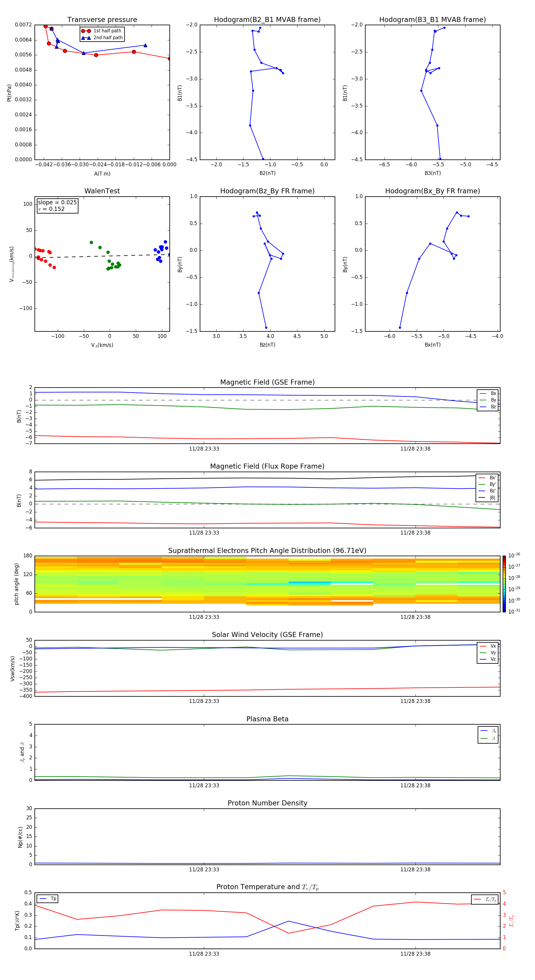Click the pitch angle colorbar gradient

point(504,584)
